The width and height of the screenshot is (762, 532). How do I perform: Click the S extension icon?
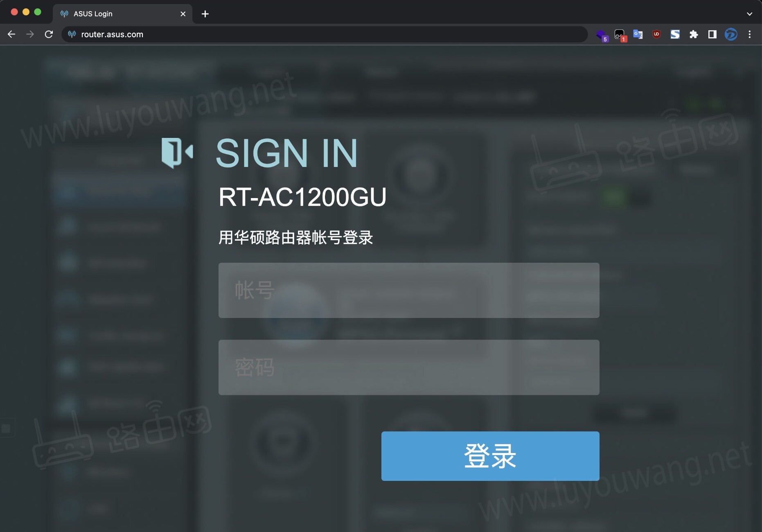pyautogui.click(x=675, y=34)
